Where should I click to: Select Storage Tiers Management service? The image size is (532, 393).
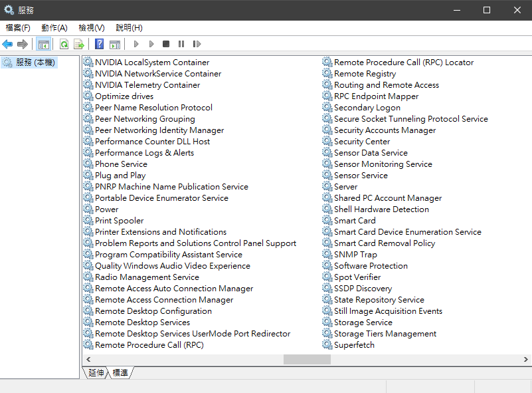[385, 334]
